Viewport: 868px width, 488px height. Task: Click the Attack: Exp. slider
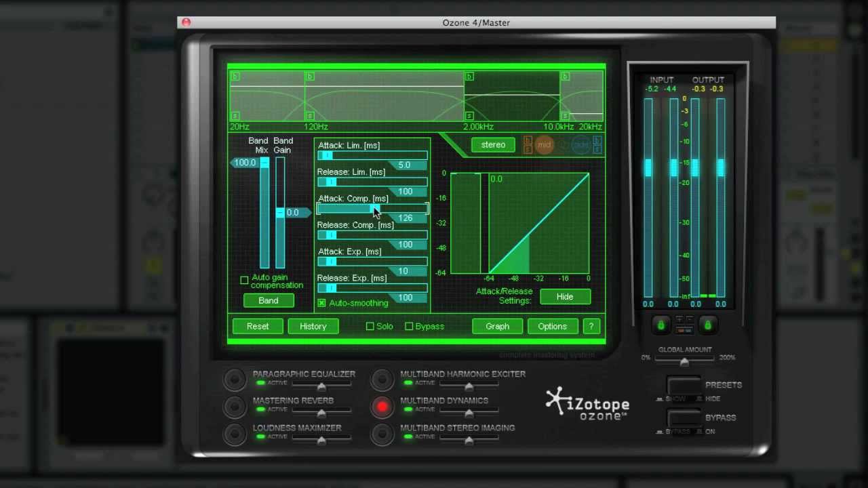point(372,261)
